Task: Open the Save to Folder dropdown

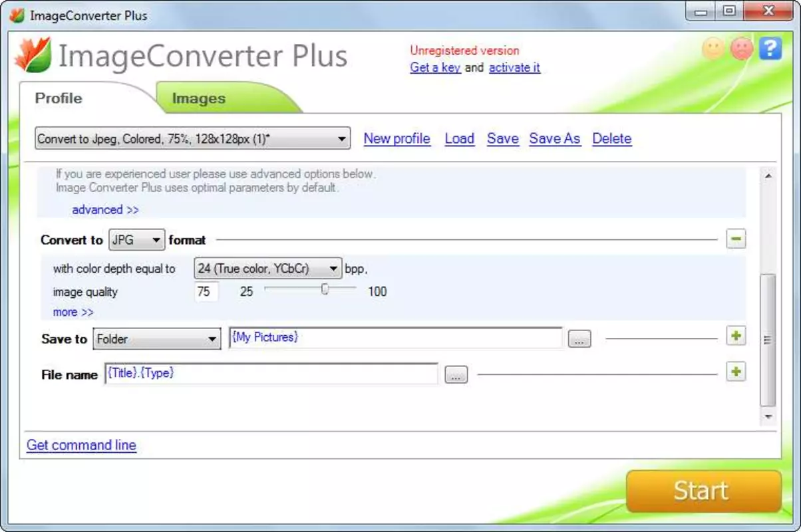Action: point(157,339)
